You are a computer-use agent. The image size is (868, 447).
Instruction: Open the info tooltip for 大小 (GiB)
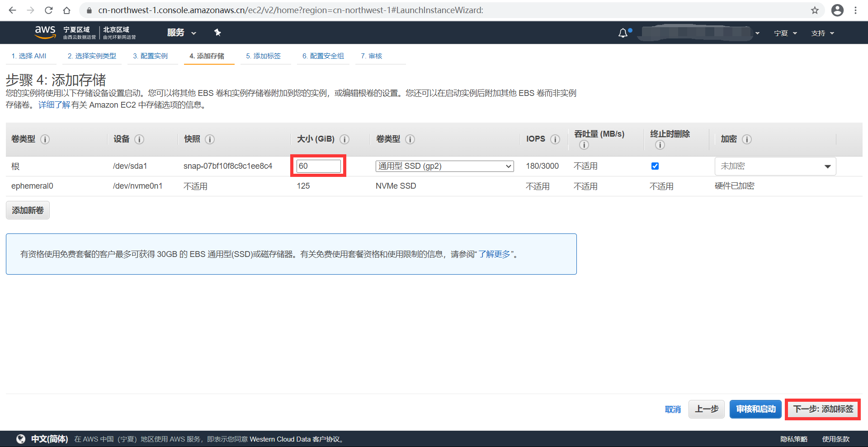click(344, 139)
